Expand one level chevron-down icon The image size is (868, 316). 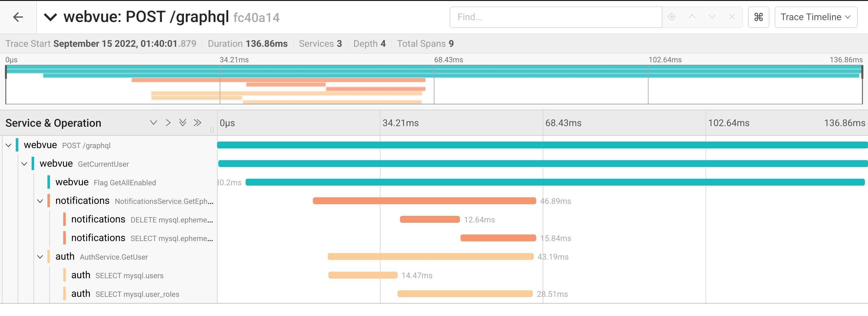click(153, 123)
